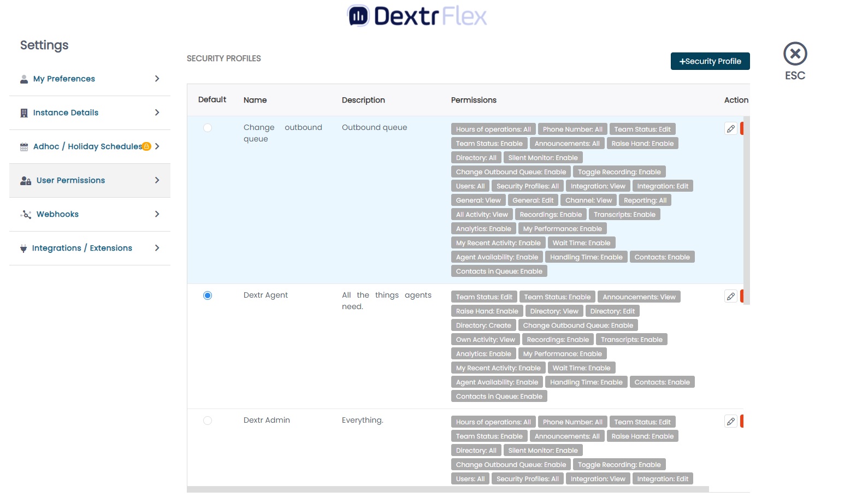Screen dimensions: 868x503
Task: Click the Dextr Agent name cell
Action: point(265,295)
